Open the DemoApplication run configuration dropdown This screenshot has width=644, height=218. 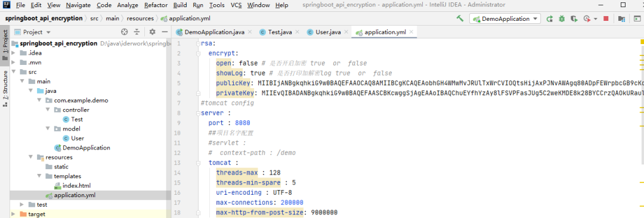tap(505, 18)
